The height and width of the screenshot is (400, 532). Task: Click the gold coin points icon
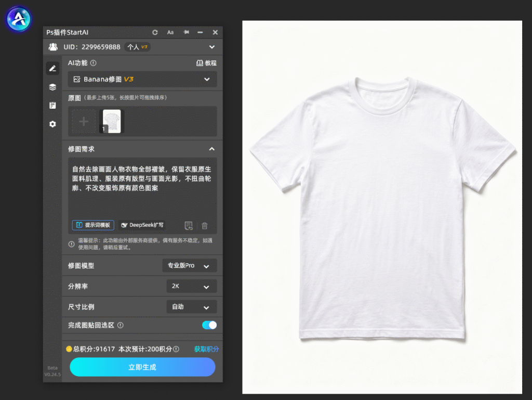click(69, 349)
